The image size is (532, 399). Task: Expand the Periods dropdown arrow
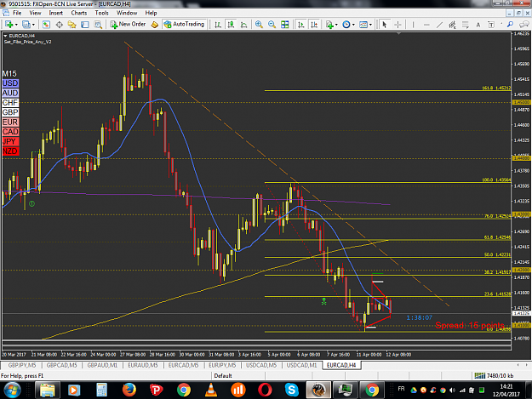[x=353, y=25]
